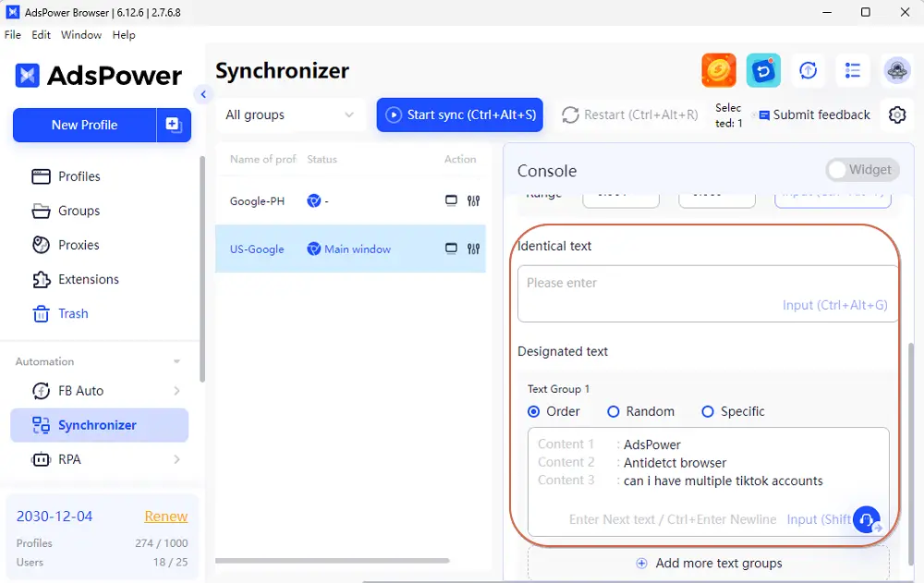Viewport: 924px width, 583px height.
Task: Select Synchronizer in the sidebar
Action: (x=100, y=425)
